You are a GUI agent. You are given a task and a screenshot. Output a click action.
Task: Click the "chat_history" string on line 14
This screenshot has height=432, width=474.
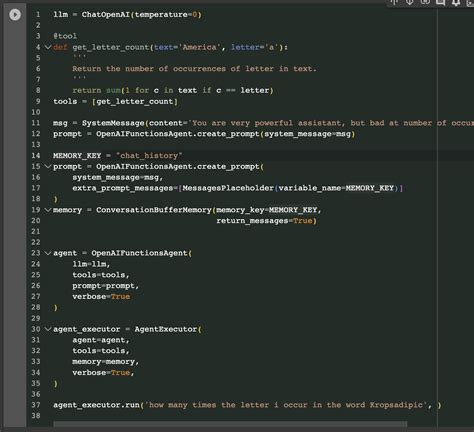[149, 155]
